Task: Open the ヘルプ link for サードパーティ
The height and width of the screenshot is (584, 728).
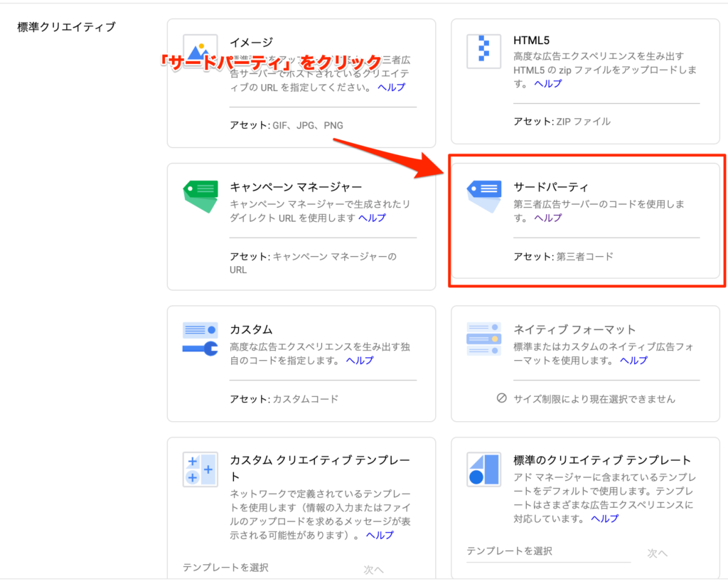Action: (548, 218)
